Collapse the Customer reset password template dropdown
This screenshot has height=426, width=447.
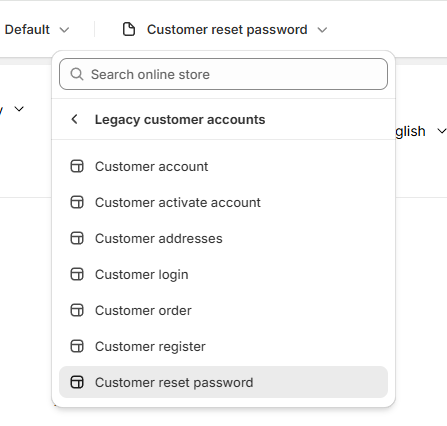pos(322,30)
